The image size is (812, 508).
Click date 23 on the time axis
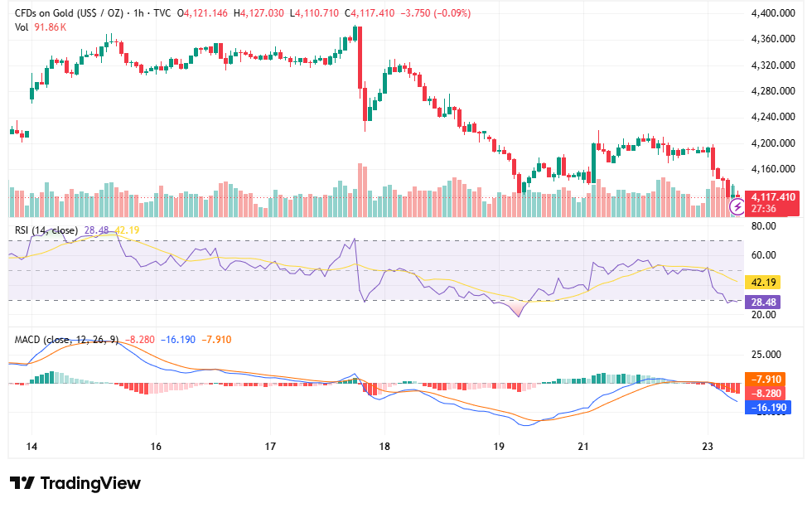click(708, 447)
